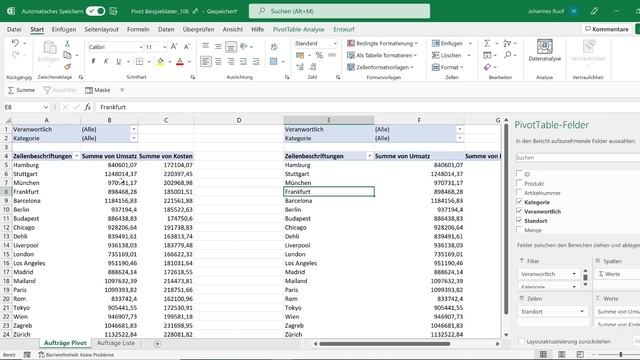
Task: Check the Produkt field checkbox
Action: (x=519, y=183)
